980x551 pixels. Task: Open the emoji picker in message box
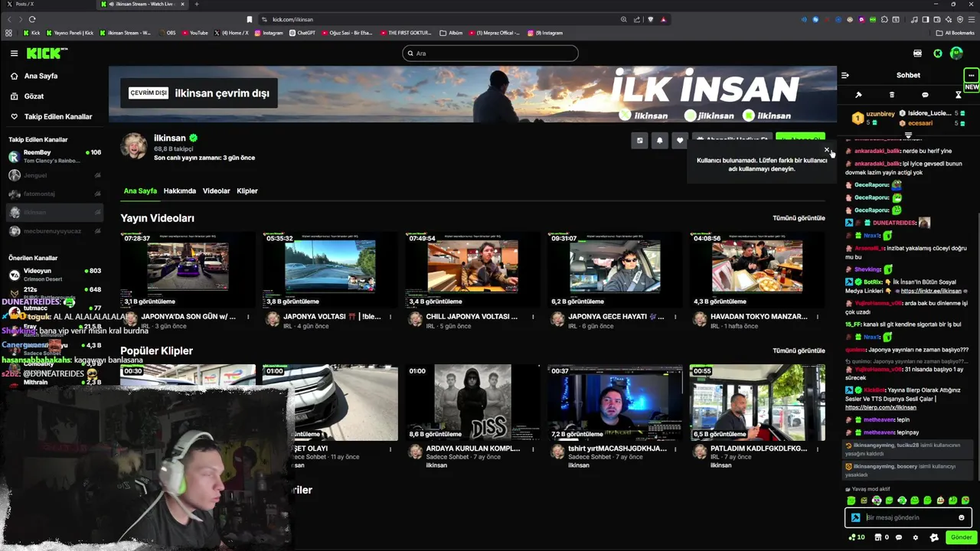coord(962,518)
